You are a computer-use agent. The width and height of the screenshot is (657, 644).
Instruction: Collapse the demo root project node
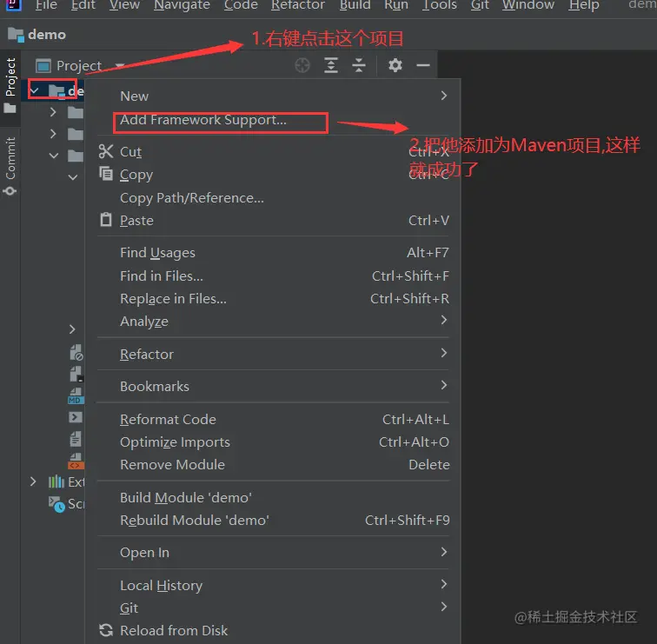click(x=35, y=90)
